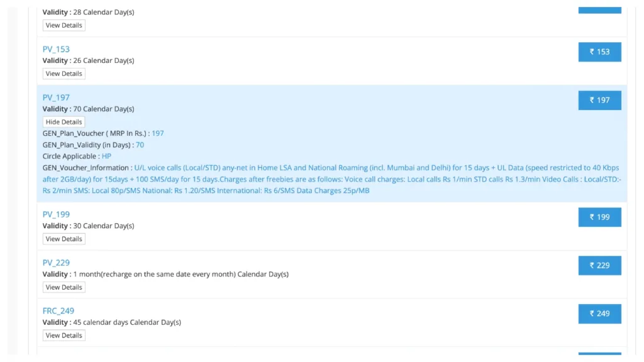
Task: Select the ₹ 199 recharge button
Action: pyautogui.click(x=599, y=217)
